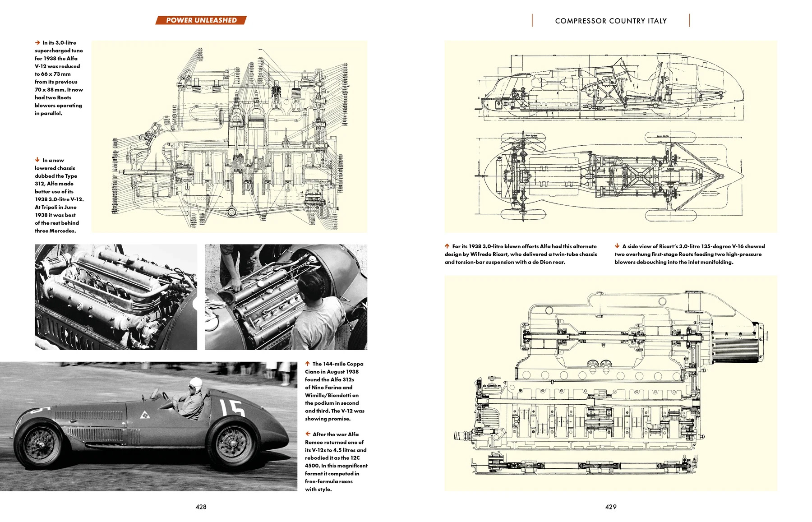Click down arrow beside 'In a new lowered chassis'
Screen dimensions: 812x522
click(37, 160)
